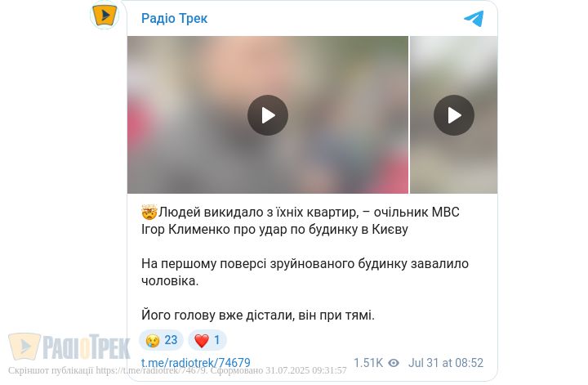Open the Радіо Трек channel name link
The image size is (588, 385).
174,18
